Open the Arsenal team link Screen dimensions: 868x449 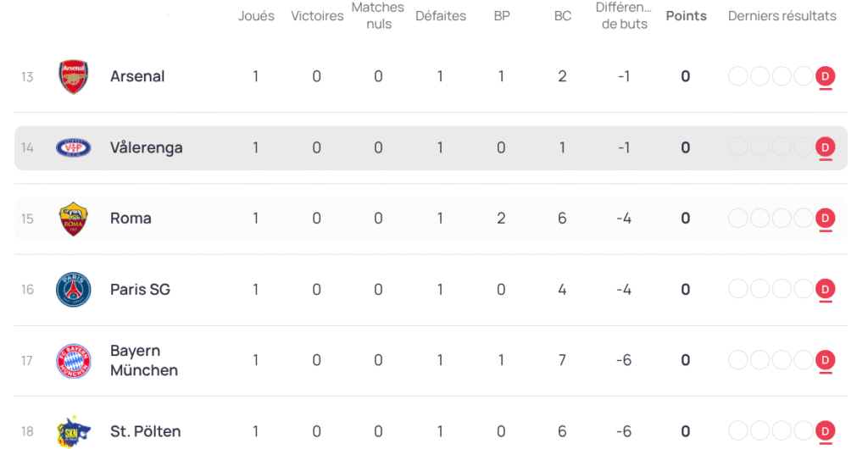point(137,76)
